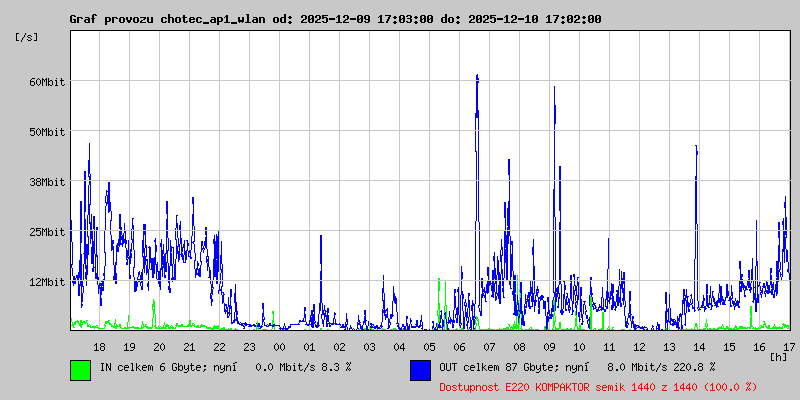Image resolution: width=800 pixels, height=400 pixels.
Task: Click the hour label 10 on x-axis
Action: [x=580, y=347]
